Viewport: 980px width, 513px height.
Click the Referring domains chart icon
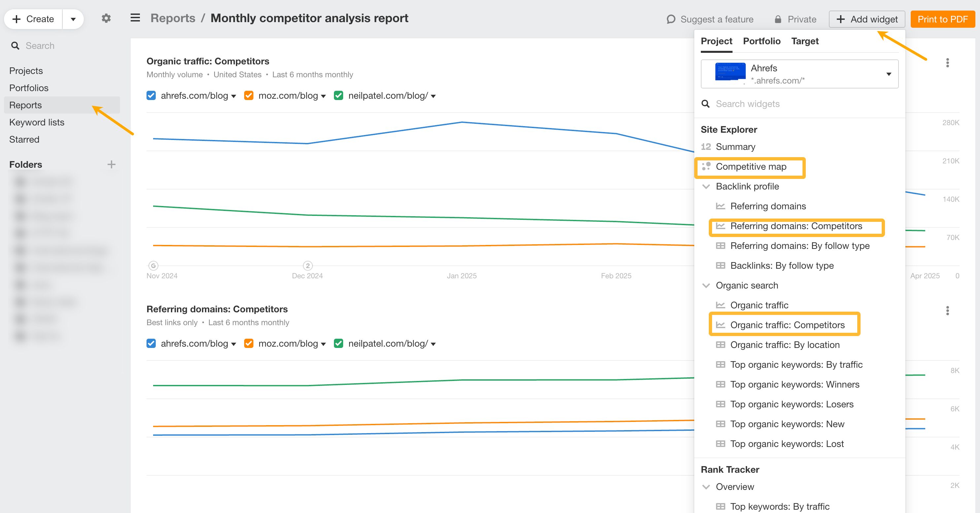[721, 206]
